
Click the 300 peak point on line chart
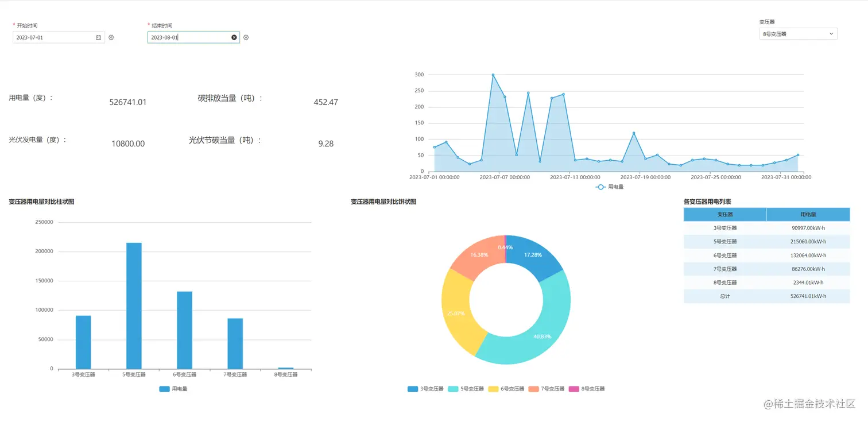493,75
